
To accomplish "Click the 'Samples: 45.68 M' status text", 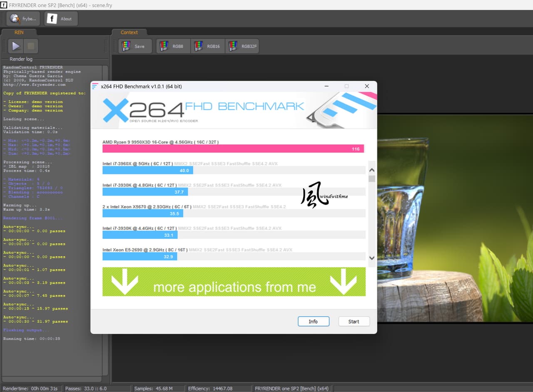I will (x=153, y=388).
